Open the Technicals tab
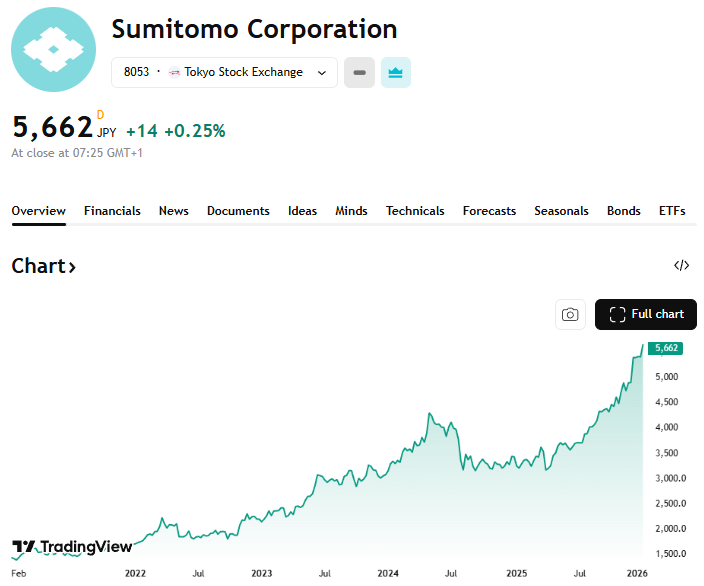This screenshot has height=586, width=704. (x=415, y=211)
